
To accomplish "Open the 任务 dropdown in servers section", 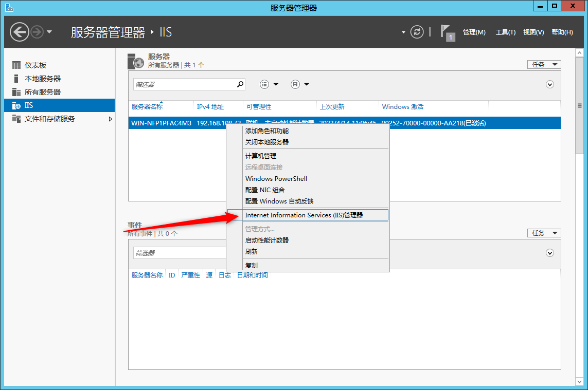I will pos(544,64).
